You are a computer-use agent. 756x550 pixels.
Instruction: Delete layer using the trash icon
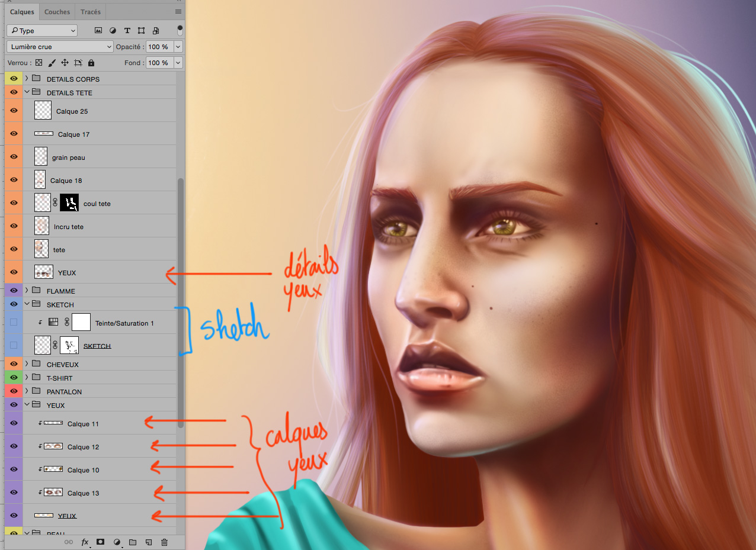click(x=165, y=542)
